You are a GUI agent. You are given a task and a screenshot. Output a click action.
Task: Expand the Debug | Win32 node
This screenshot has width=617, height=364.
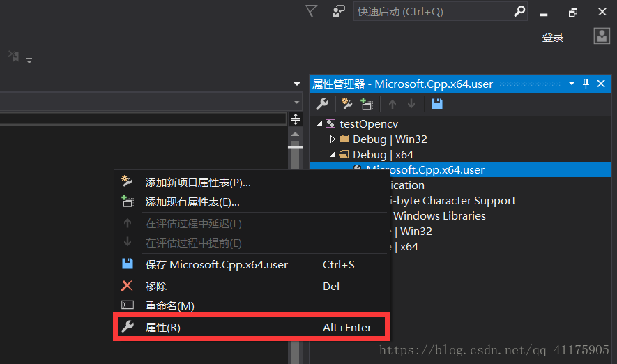pos(333,139)
